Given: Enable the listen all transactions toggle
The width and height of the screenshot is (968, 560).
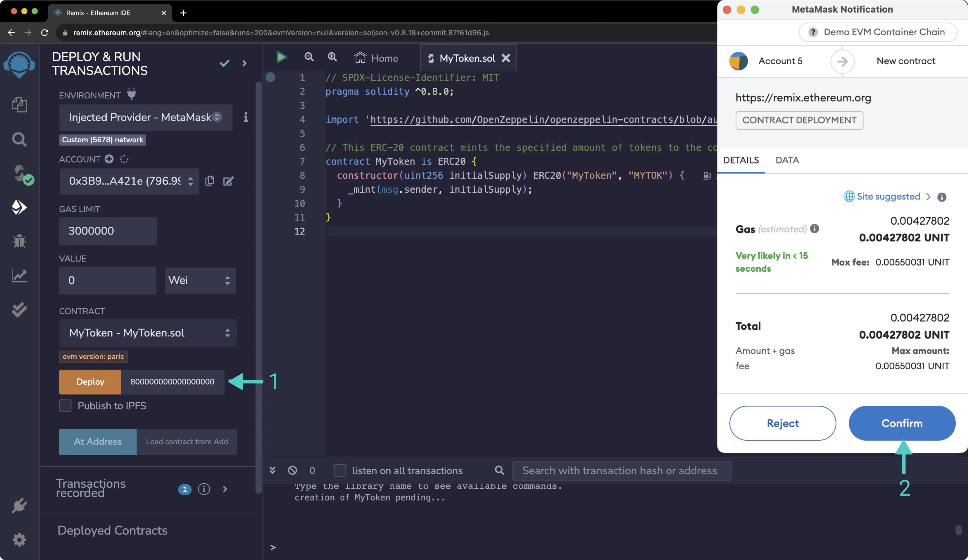Looking at the screenshot, I should click(x=340, y=470).
